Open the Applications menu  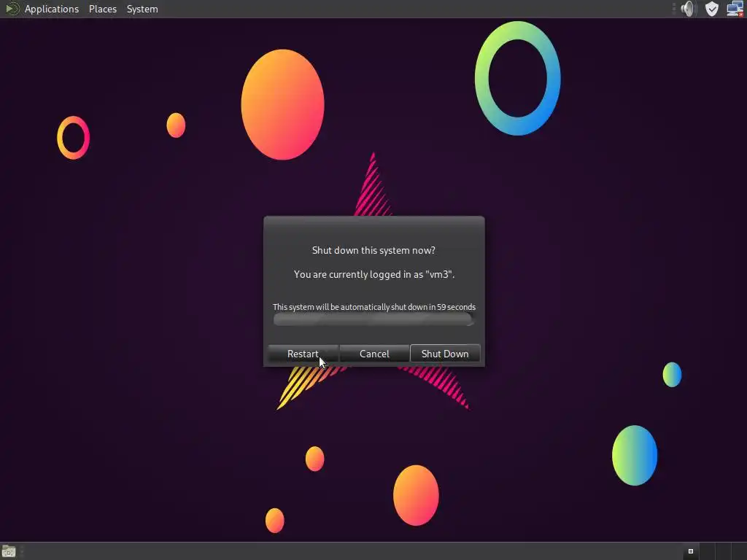[52, 9]
